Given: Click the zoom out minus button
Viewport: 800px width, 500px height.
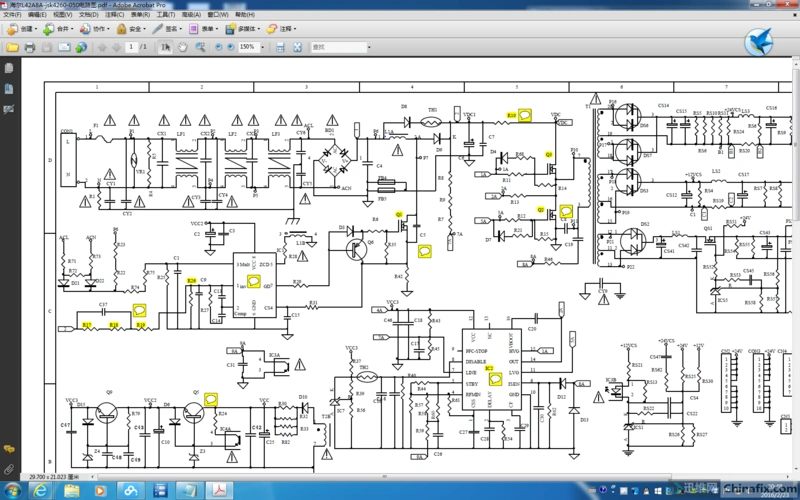Looking at the screenshot, I should click(x=218, y=47).
